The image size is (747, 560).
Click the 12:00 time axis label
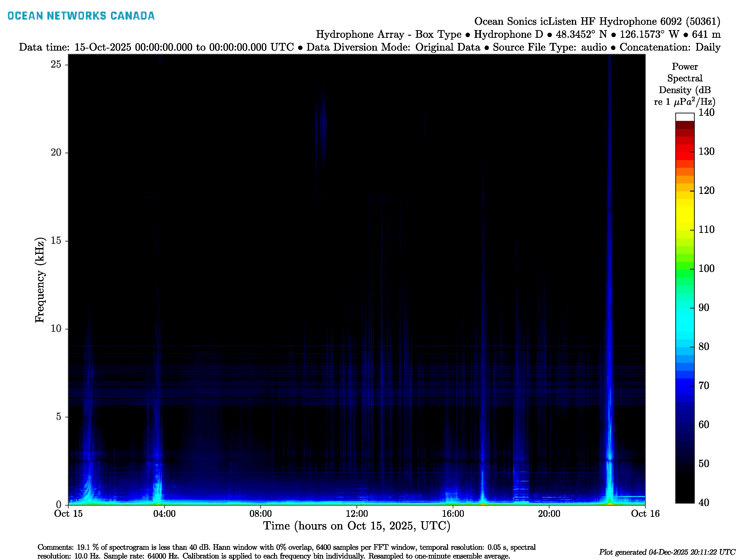coord(357,514)
